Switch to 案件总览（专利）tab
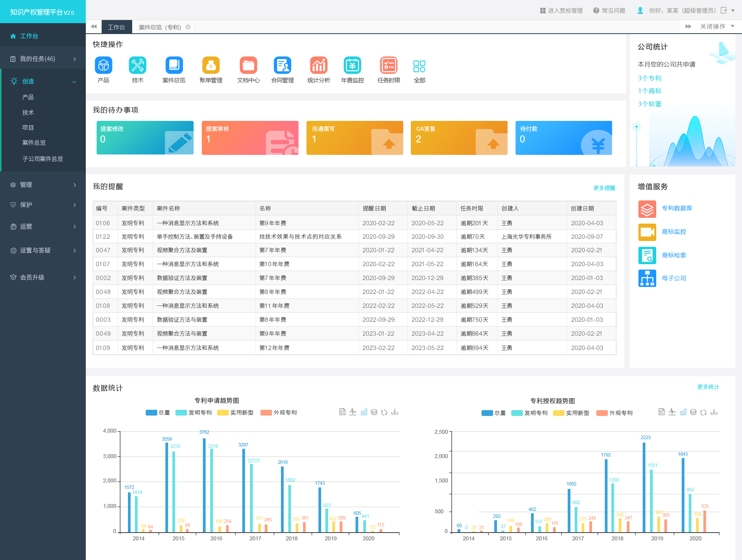742x560 pixels. point(160,27)
